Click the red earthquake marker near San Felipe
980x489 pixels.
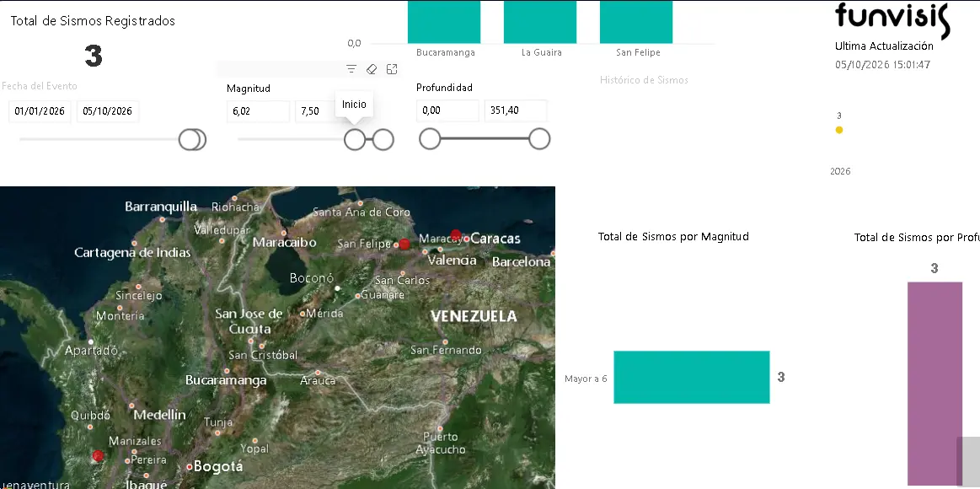(x=404, y=244)
